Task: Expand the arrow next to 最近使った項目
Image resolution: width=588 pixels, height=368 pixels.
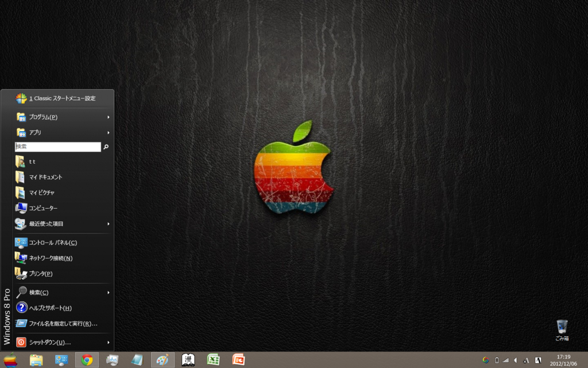Action: pyautogui.click(x=109, y=224)
